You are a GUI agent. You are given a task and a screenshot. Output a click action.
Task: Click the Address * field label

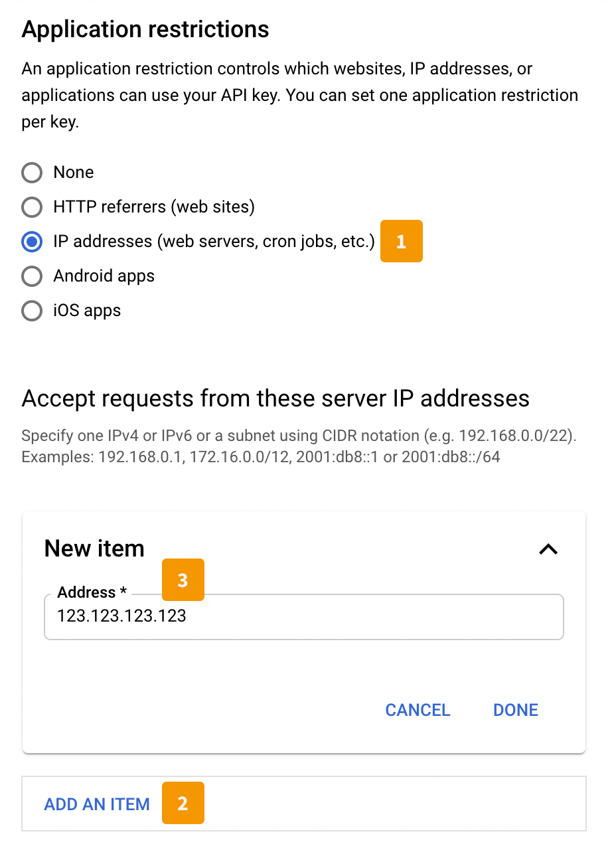92,592
